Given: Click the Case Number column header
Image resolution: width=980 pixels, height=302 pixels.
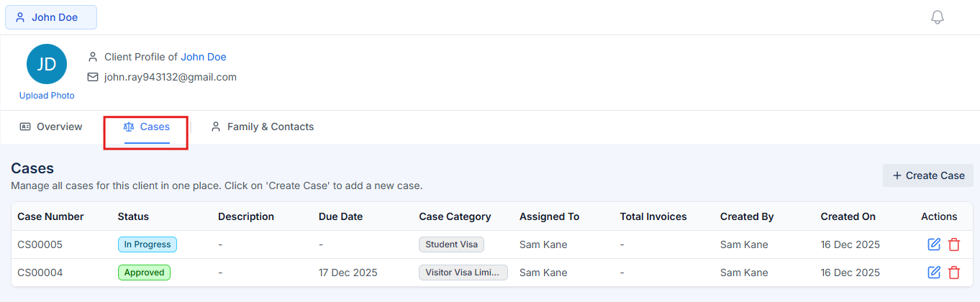Looking at the screenshot, I should tap(50, 216).
